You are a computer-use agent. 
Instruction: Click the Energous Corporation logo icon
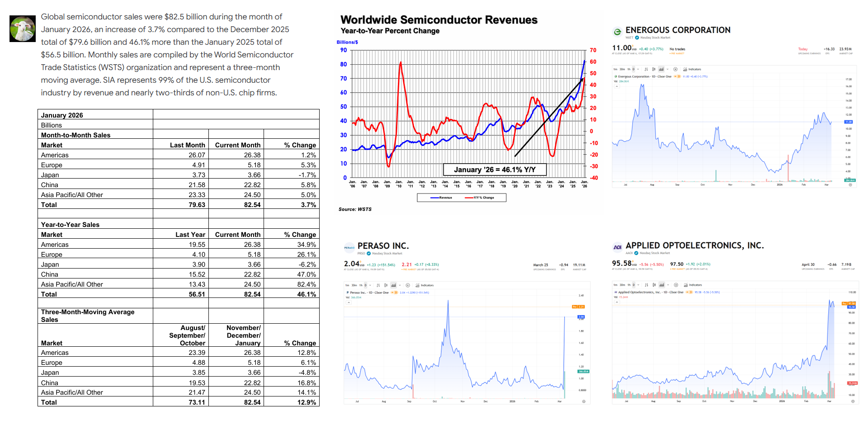click(617, 32)
